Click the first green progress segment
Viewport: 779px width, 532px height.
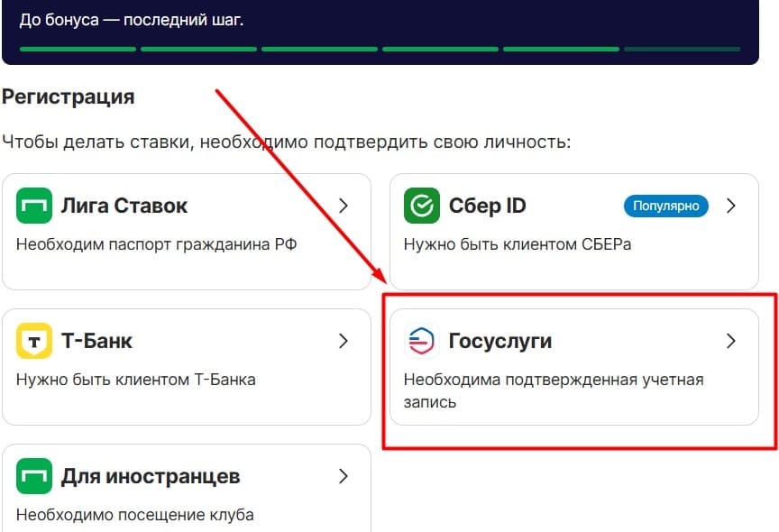click(x=78, y=50)
